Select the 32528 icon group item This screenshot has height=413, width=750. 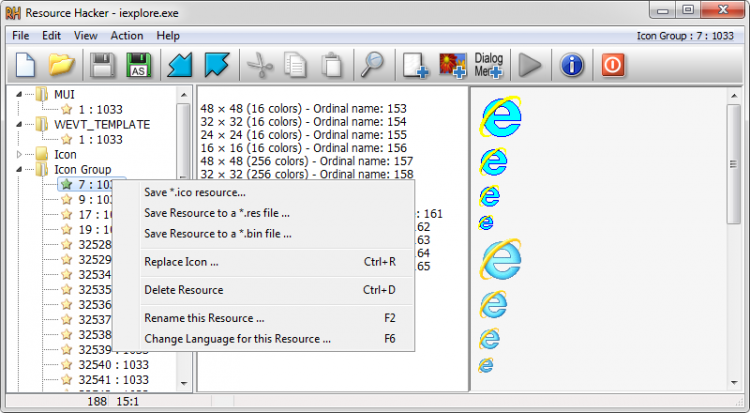[x=95, y=245]
